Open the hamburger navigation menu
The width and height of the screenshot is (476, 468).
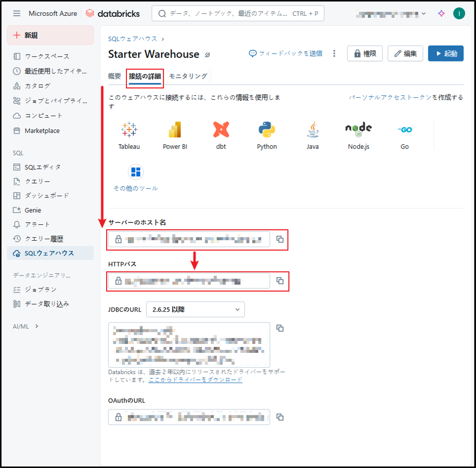(x=17, y=13)
